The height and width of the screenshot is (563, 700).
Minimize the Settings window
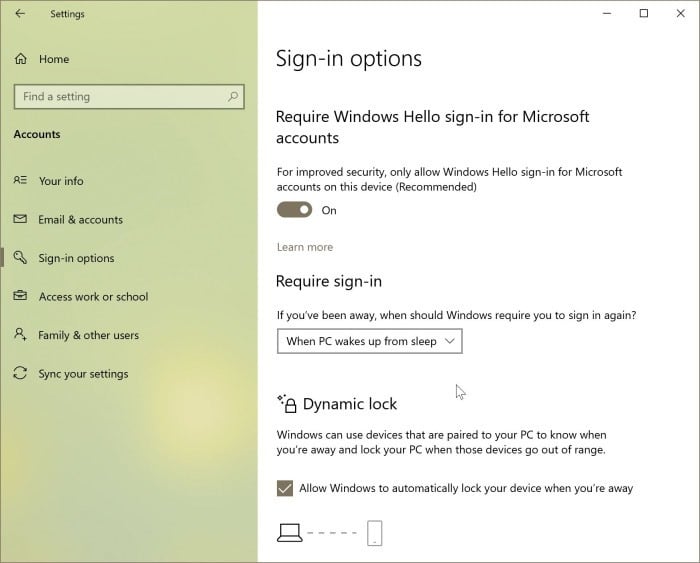(607, 13)
